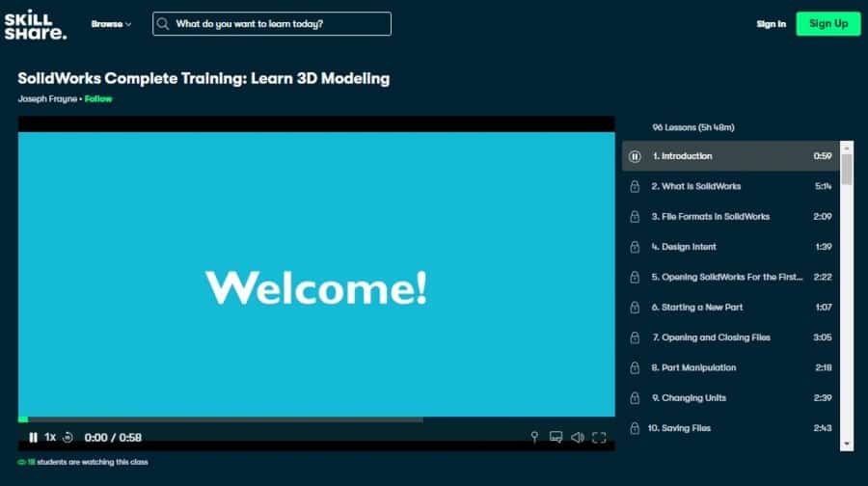Click the lock icon for Opening and Closing Files

(x=635, y=337)
